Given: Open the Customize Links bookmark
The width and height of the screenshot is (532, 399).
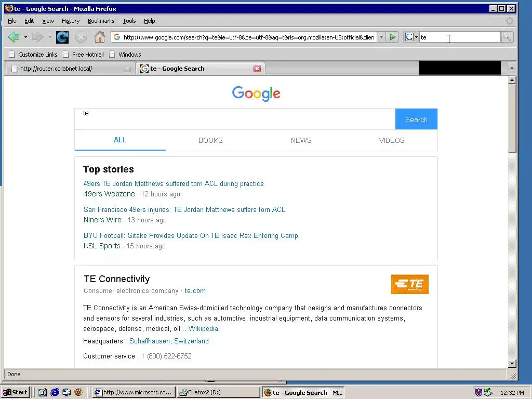Looking at the screenshot, I should coord(33,55).
